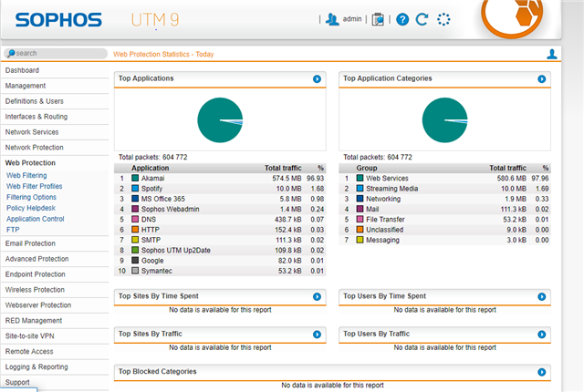Select the Messaging group row

click(444, 240)
